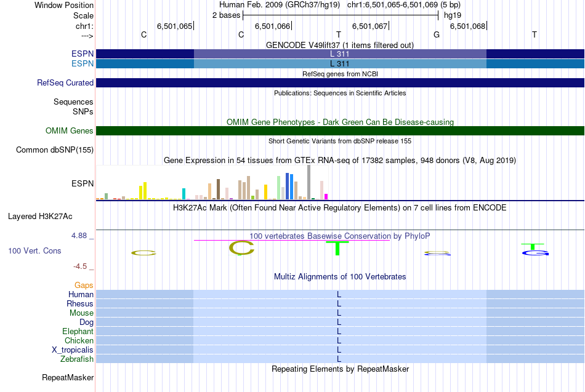Click the Human alignment row label
585x392 pixels.
[81, 294]
